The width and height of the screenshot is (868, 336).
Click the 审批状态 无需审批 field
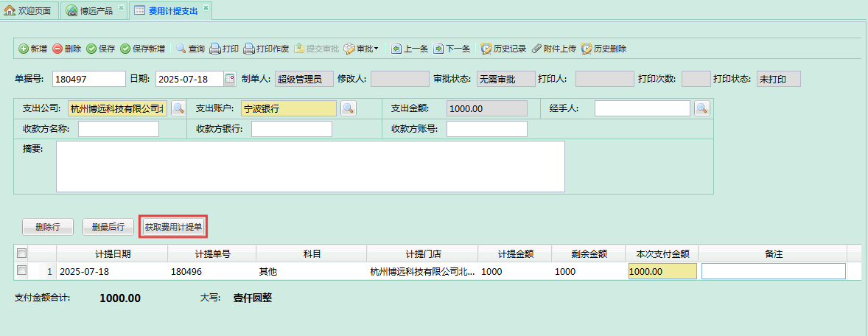tap(506, 79)
